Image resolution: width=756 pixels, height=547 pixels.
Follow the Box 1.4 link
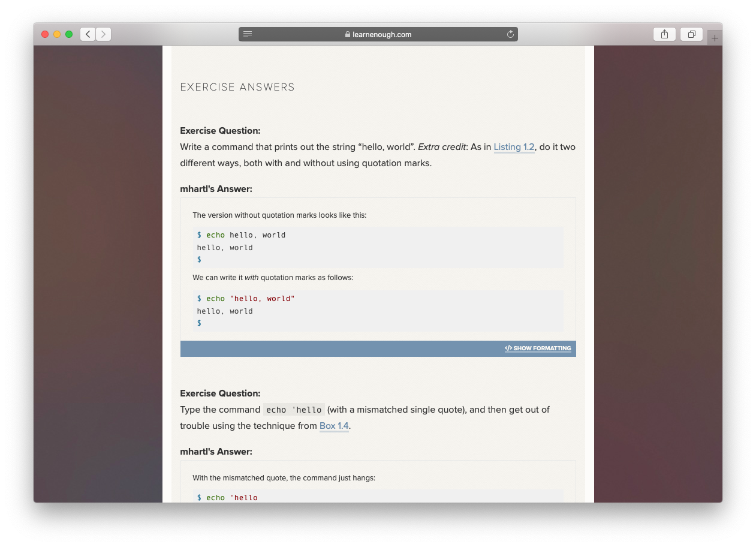[334, 426]
